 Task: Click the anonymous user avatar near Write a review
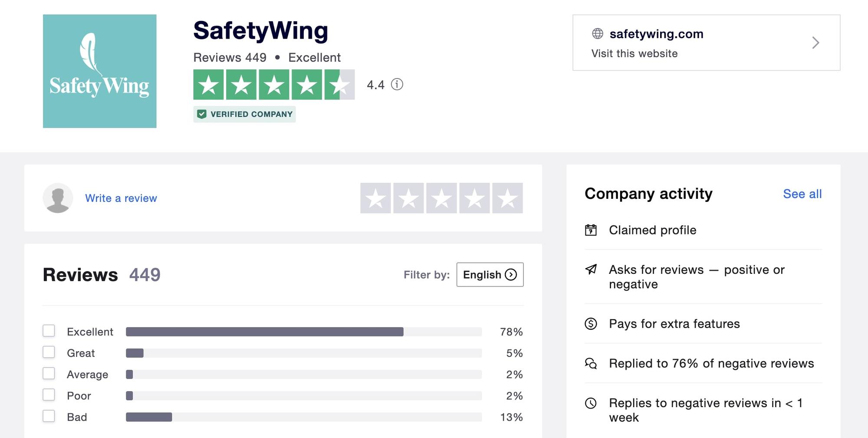(x=58, y=198)
